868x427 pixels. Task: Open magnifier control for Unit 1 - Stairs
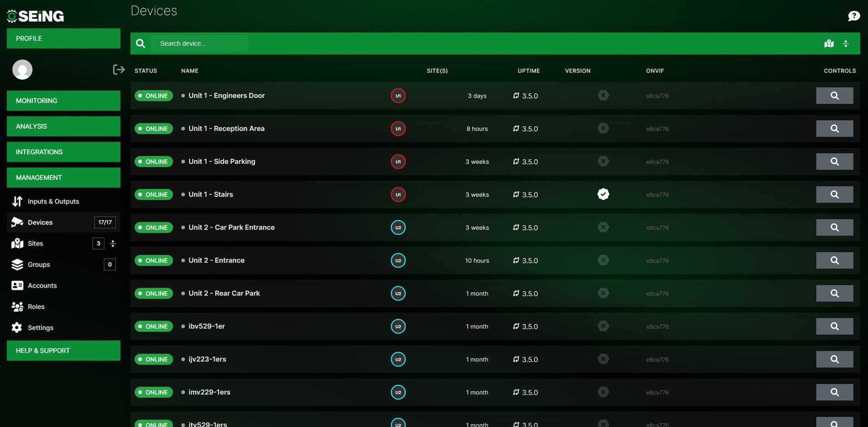pyautogui.click(x=835, y=195)
